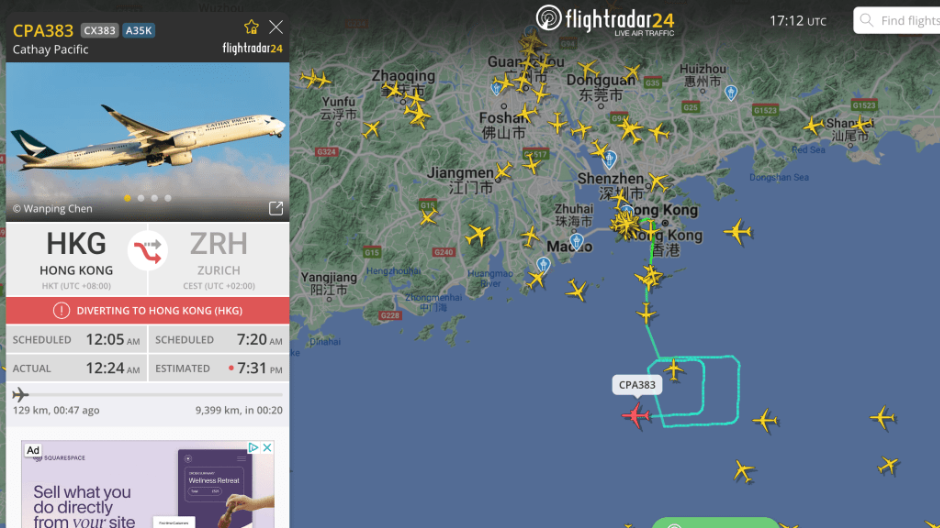Click the Find flights search field
Viewport: 940px width, 528px height.
click(x=897, y=20)
